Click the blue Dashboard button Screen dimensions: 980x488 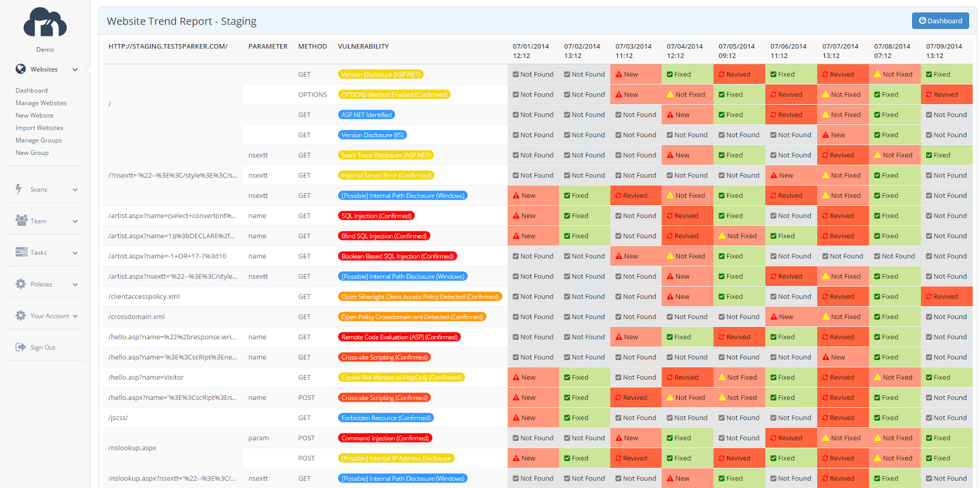click(x=940, y=21)
